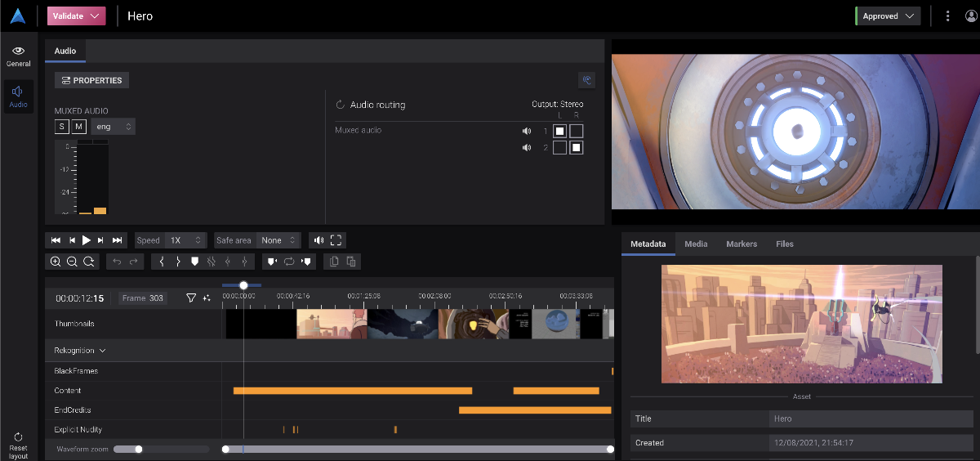Click the right handle of timeline range
The width and height of the screenshot is (980, 461).
pos(610,449)
